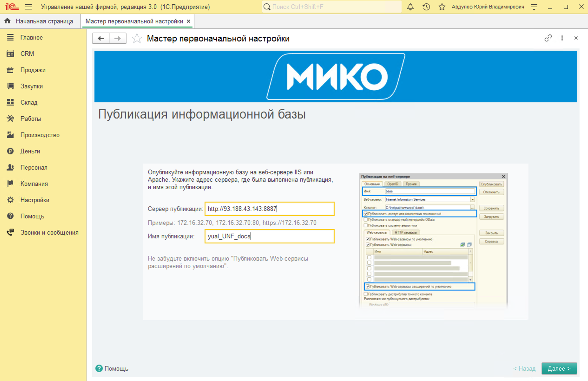Click the favorites star in top bar
Screen dimensions: 588x381
tap(442, 7)
